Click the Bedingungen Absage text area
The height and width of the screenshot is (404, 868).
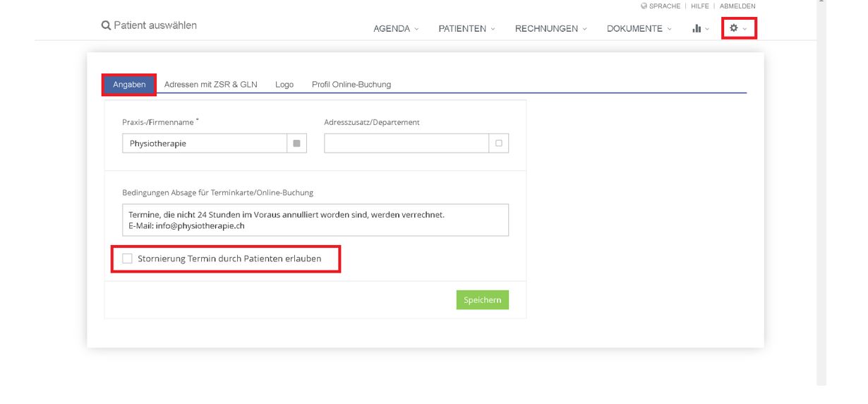(x=315, y=220)
